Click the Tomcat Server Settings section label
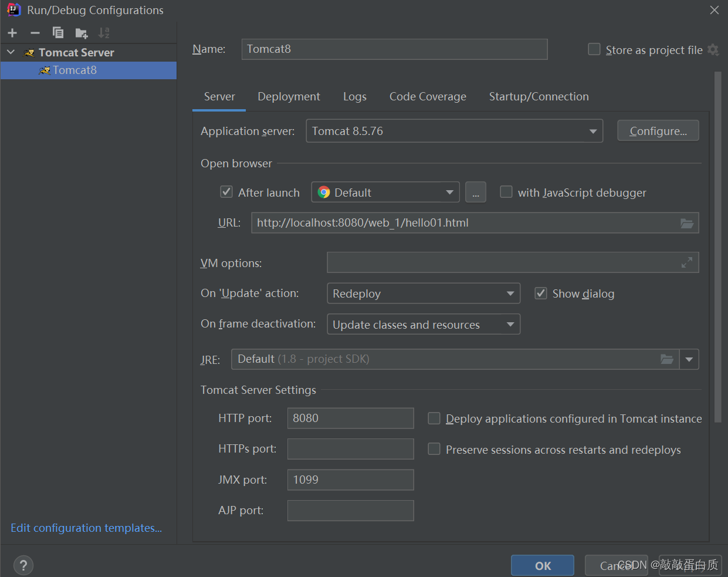This screenshot has width=728, height=577. tap(258, 390)
